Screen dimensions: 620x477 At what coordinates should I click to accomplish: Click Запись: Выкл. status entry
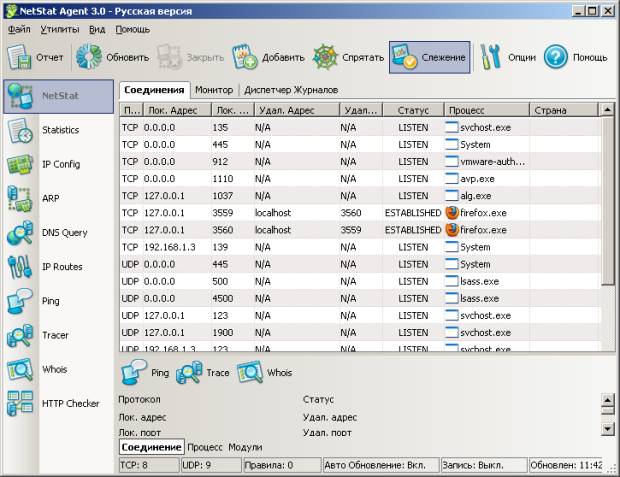(x=484, y=465)
